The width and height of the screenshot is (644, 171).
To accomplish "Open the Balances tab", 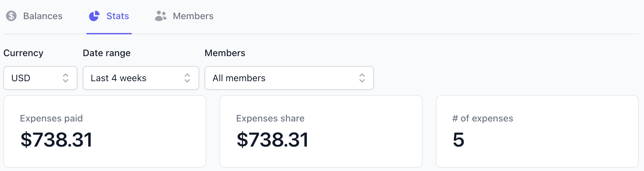I will (x=34, y=16).
